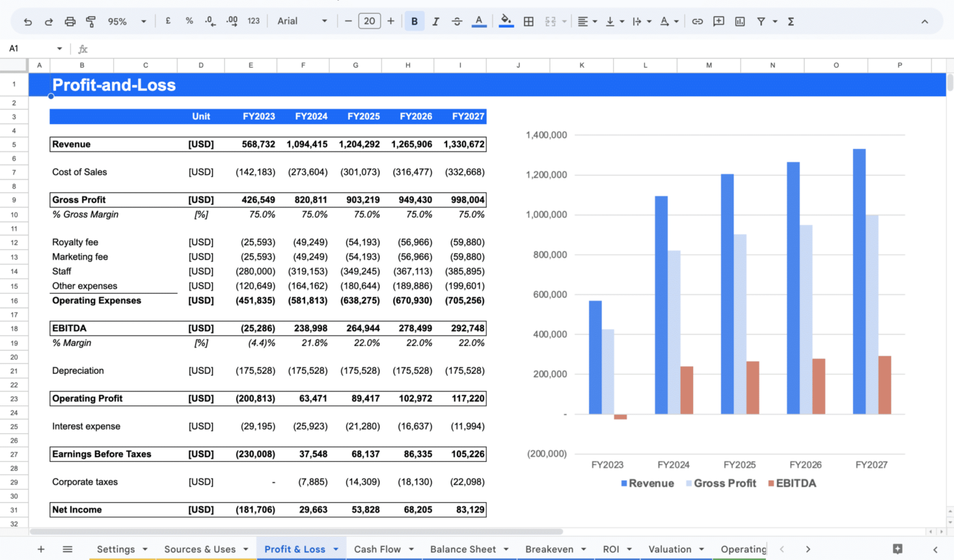
Task: Toggle strikethrough formatting
Action: [x=457, y=20]
